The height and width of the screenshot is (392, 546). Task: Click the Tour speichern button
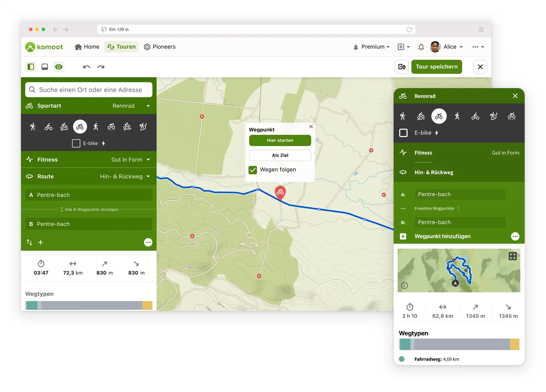coord(436,67)
